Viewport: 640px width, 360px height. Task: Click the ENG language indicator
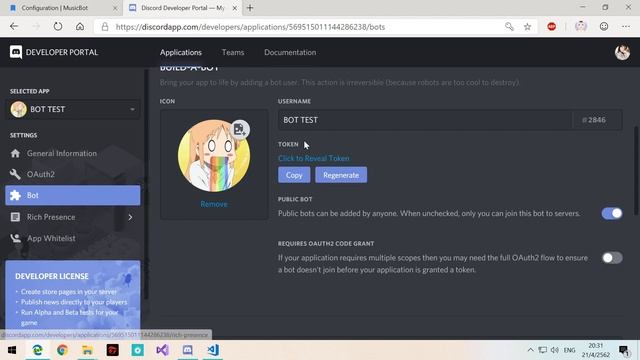pyautogui.click(x=569, y=350)
